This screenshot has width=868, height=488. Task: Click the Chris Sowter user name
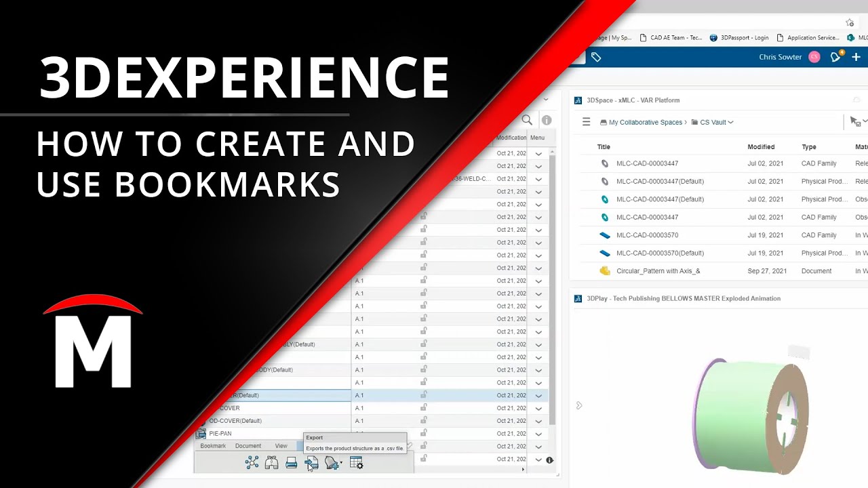click(x=781, y=57)
